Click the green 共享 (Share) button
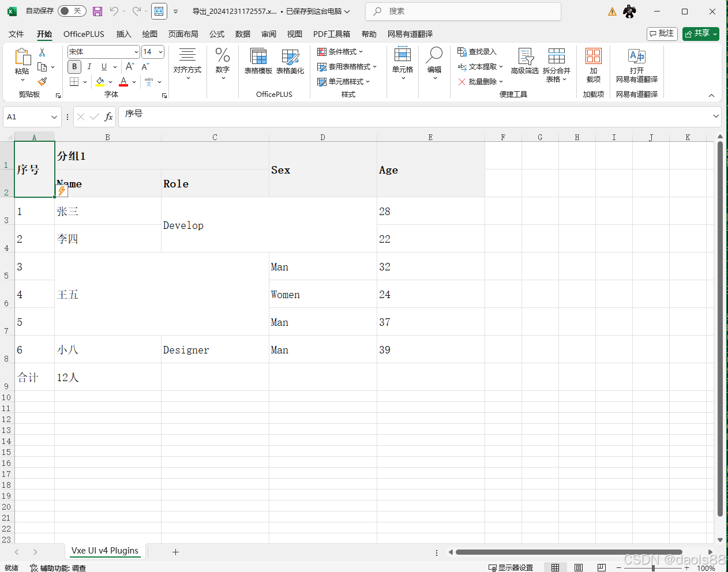Image resolution: width=728 pixels, height=572 pixels. [700, 34]
